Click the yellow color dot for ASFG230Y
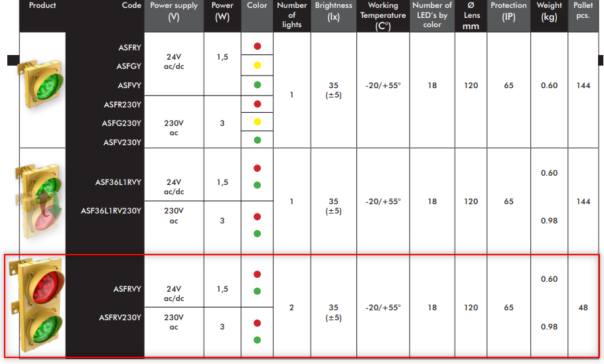604x364 pixels. click(x=258, y=122)
